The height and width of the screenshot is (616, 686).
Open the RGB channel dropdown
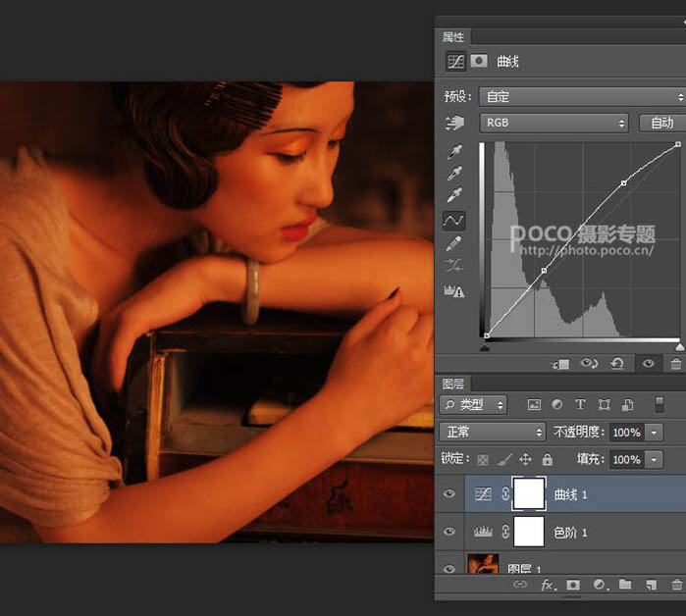(x=554, y=123)
